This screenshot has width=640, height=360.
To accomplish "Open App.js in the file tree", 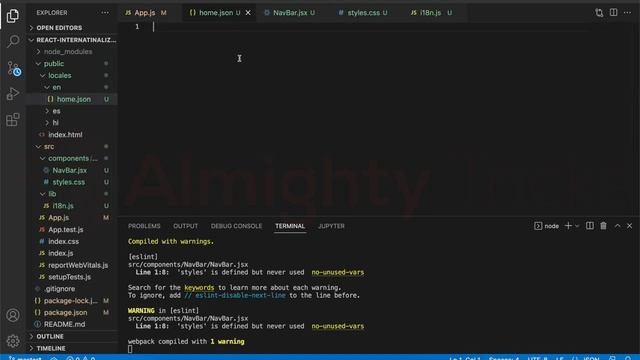I will [x=72, y=218].
